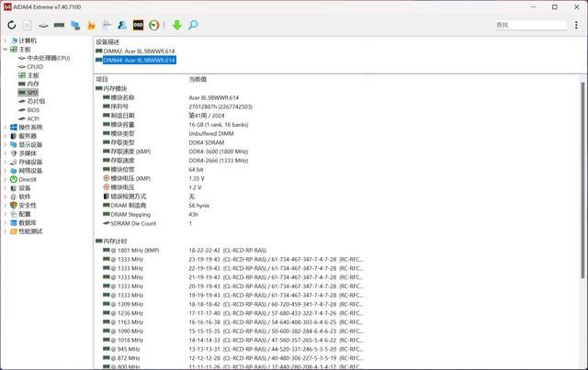Open the 性能测试 tree item
The image size is (588, 370).
[x=29, y=230]
